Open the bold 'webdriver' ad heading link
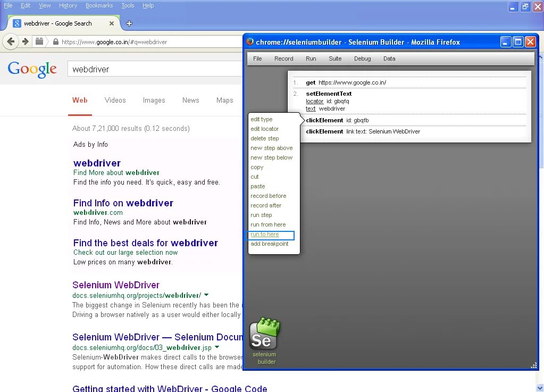Viewport: 544px width, 392px height. 97,163
